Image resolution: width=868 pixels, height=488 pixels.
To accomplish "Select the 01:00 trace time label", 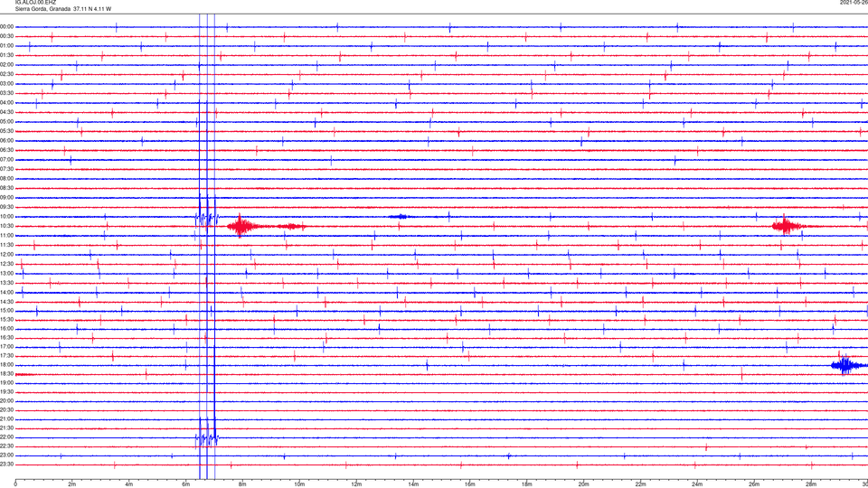I will 7,46.
